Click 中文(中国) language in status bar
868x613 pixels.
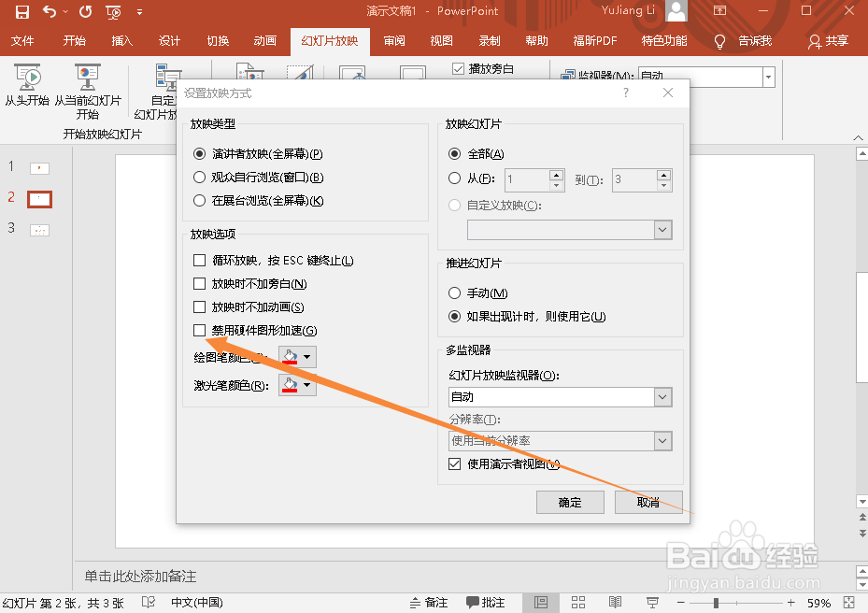point(196,603)
